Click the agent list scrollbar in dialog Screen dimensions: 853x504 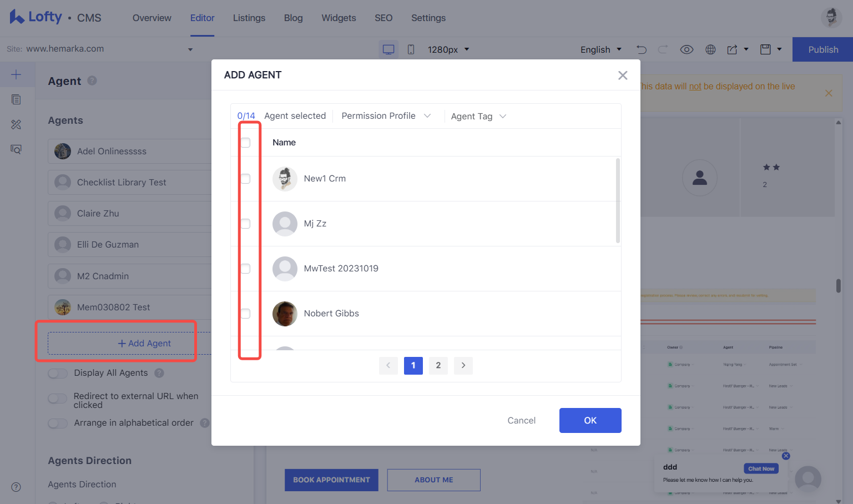618,201
